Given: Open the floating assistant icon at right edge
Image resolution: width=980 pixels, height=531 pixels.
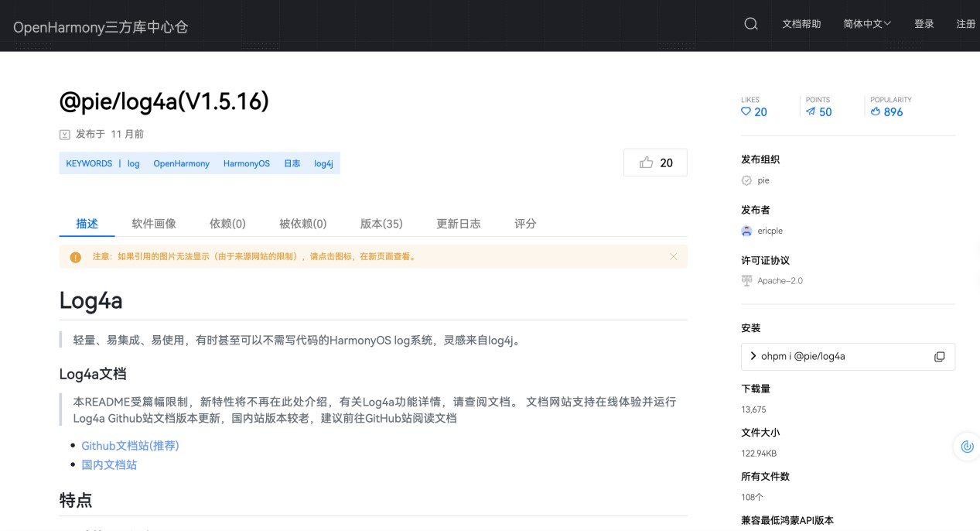Looking at the screenshot, I should click(966, 447).
